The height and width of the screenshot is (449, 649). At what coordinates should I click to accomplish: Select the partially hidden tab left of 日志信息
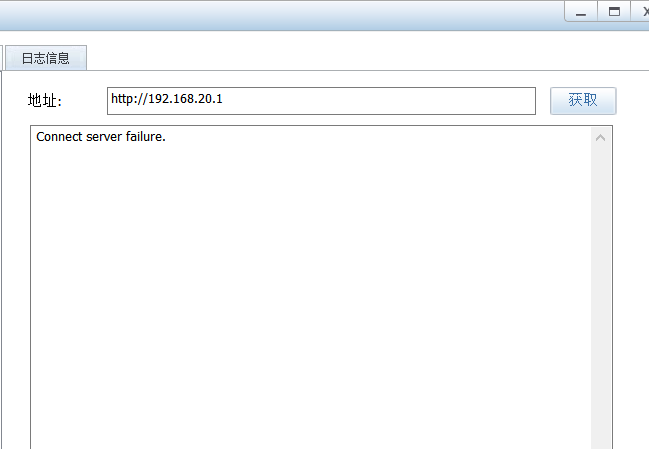coord(1,58)
